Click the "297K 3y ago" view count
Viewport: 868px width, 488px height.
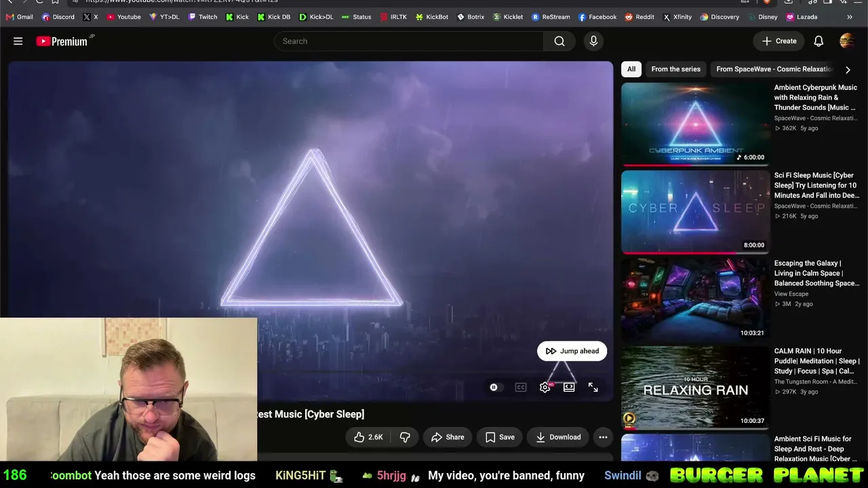click(796, 392)
